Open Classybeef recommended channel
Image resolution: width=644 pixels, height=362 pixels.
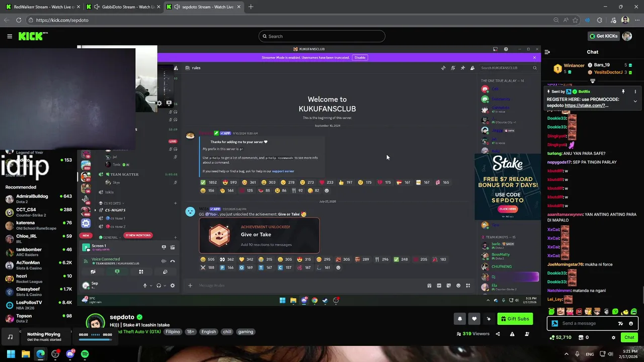coord(39,292)
